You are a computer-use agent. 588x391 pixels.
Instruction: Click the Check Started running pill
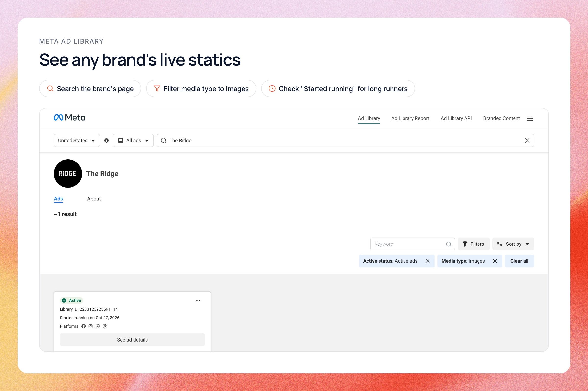coord(338,88)
